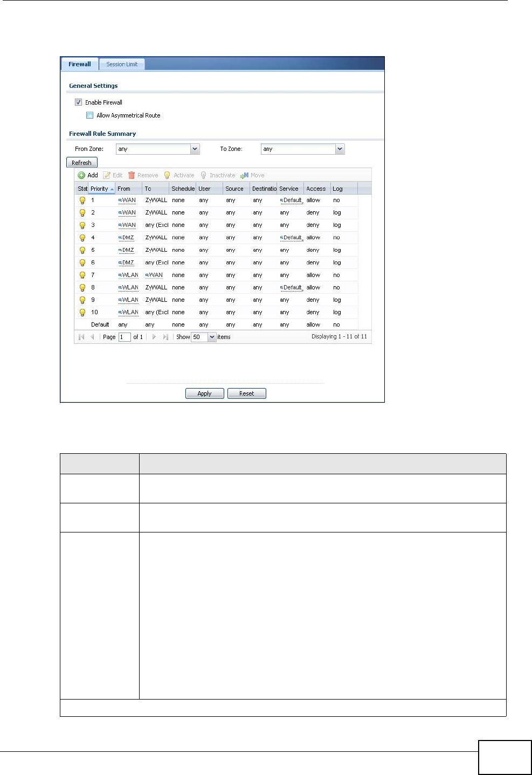Open Default service link in rule 8

coord(291,287)
